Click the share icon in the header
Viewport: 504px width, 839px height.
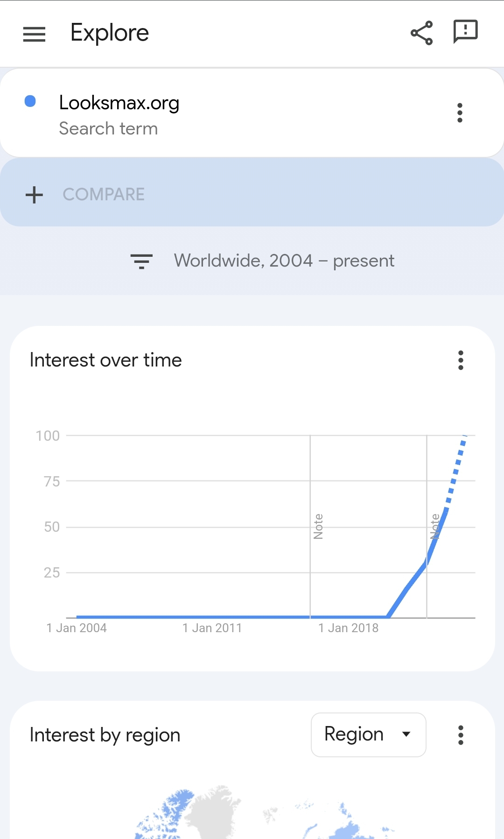pyautogui.click(x=420, y=32)
